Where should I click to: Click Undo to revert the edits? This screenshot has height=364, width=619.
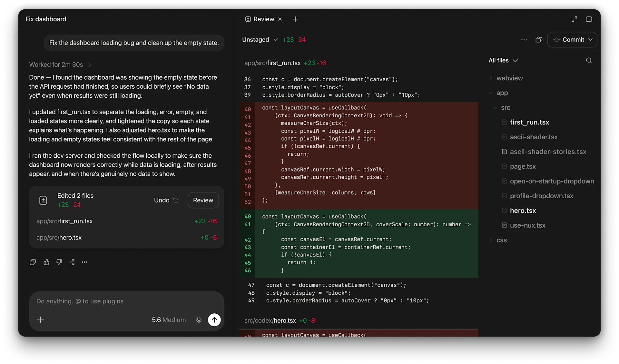[x=166, y=200]
